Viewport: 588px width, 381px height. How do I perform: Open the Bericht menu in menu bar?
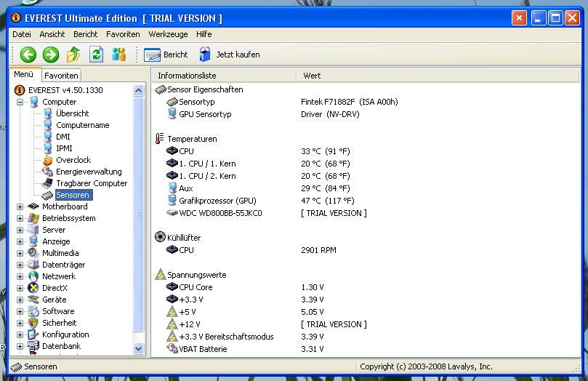(x=86, y=34)
